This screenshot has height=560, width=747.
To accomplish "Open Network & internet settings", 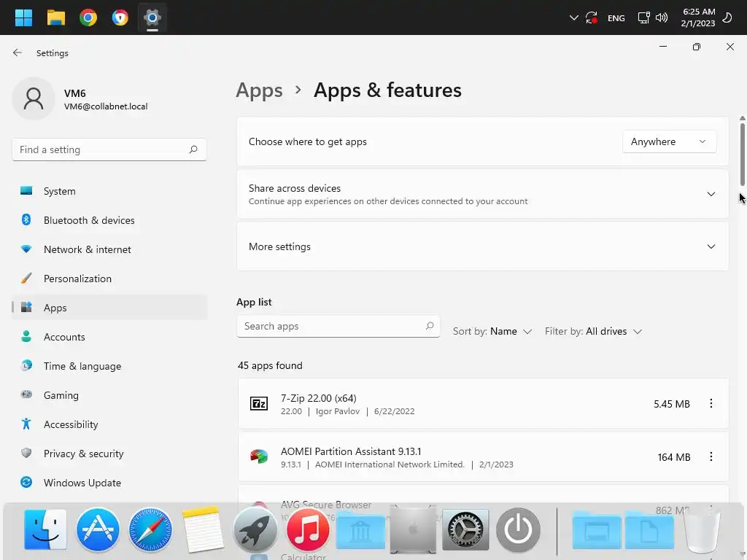I will click(109, 249).
